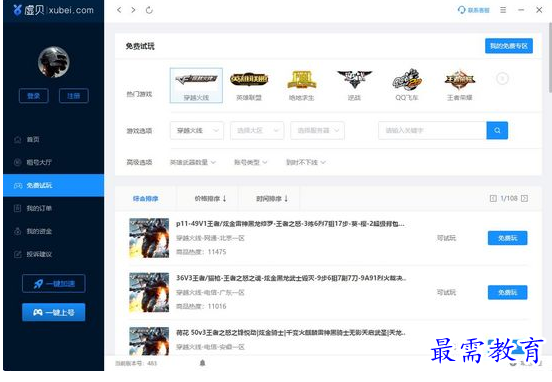Click the heat value 11016
The width and height of the screenshot is (552, 382).
[217, 306]
